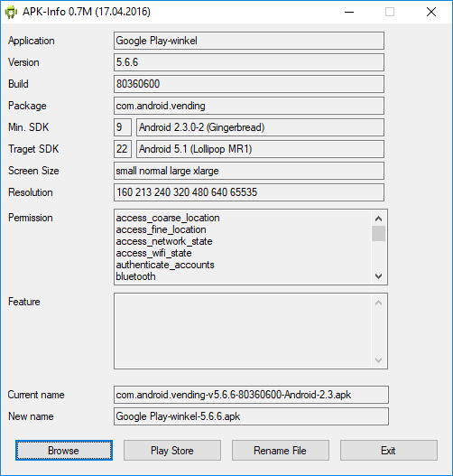
Task: Select access_network_state permission entry
Action: (x=164, y=242)
